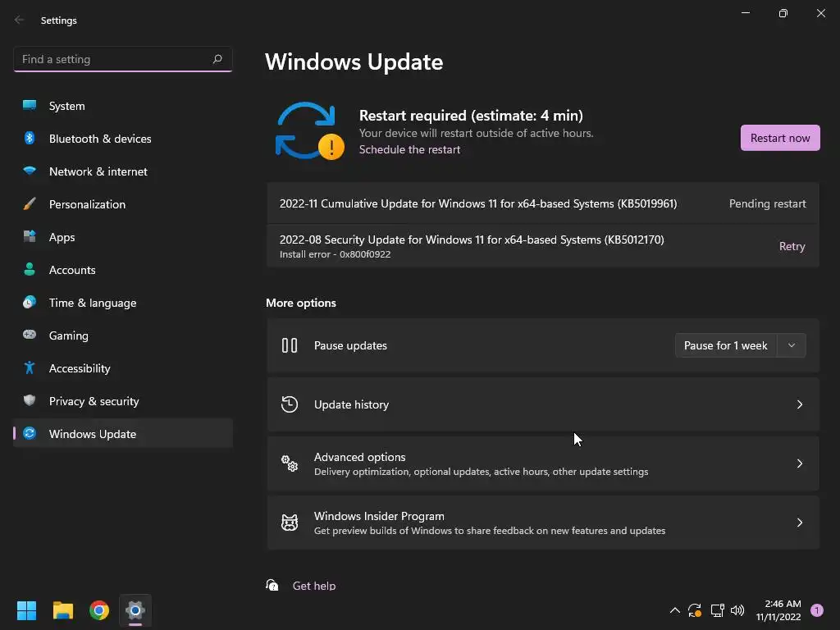Click the KB5019961 cumulative update row
This screenshot has width=840, height=630.
(543, 203)
